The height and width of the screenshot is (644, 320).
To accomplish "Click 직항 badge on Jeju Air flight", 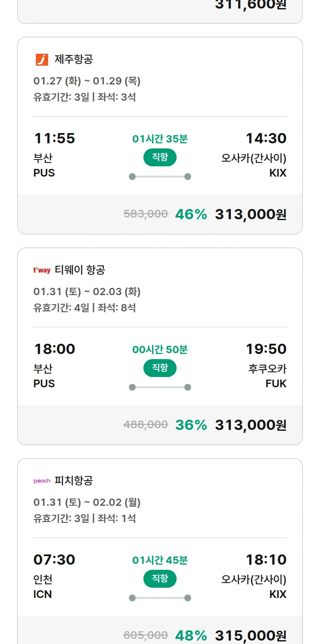I will tap(160, 157).
